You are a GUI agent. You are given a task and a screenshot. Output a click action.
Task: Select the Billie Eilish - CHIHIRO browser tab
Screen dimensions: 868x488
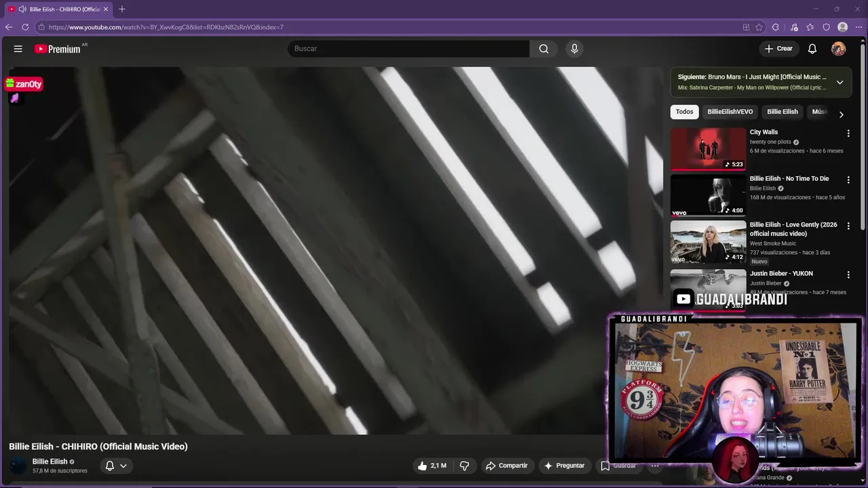click(60, 9)
